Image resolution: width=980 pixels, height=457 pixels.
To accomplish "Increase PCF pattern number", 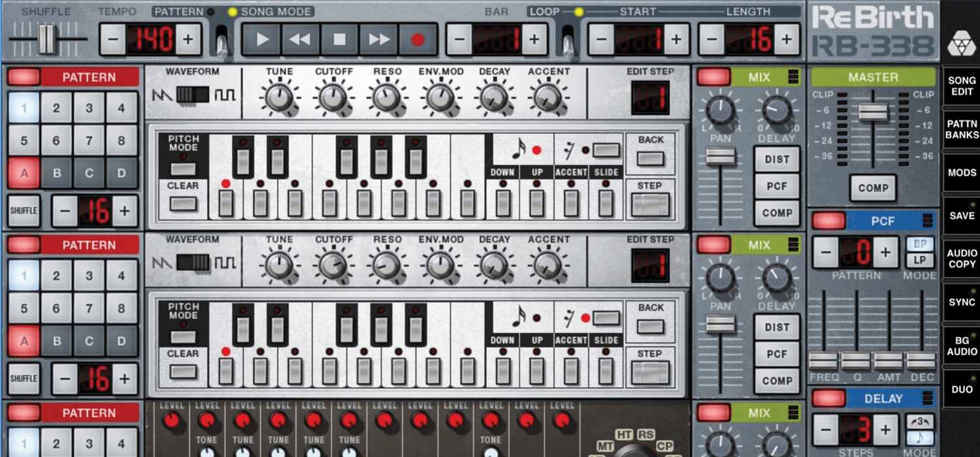I will (x=885, y=253).
